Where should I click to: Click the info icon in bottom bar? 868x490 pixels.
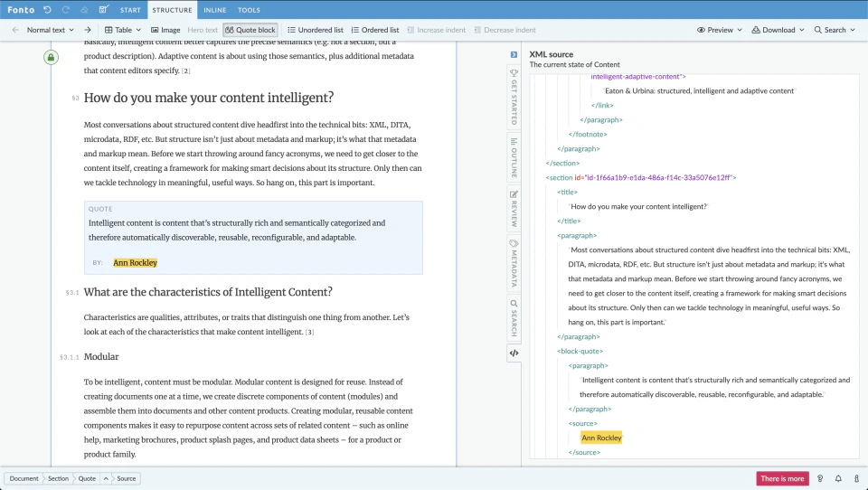click(856, 478)
